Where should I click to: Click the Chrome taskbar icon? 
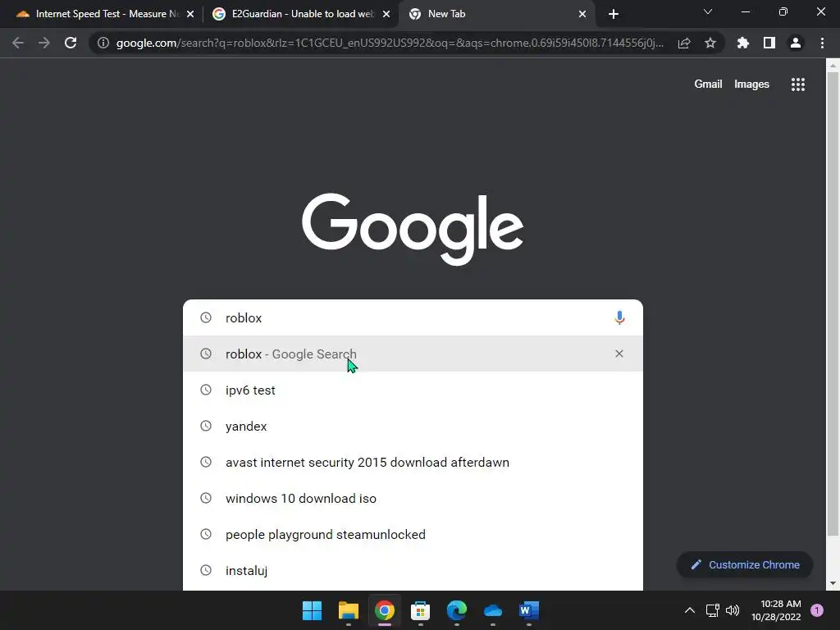pos(384,610)
